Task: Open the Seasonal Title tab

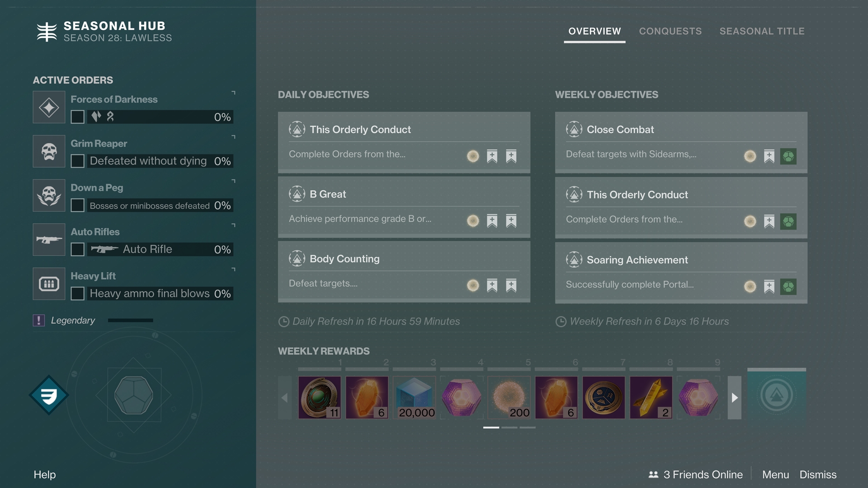Action: click(762, 31)
